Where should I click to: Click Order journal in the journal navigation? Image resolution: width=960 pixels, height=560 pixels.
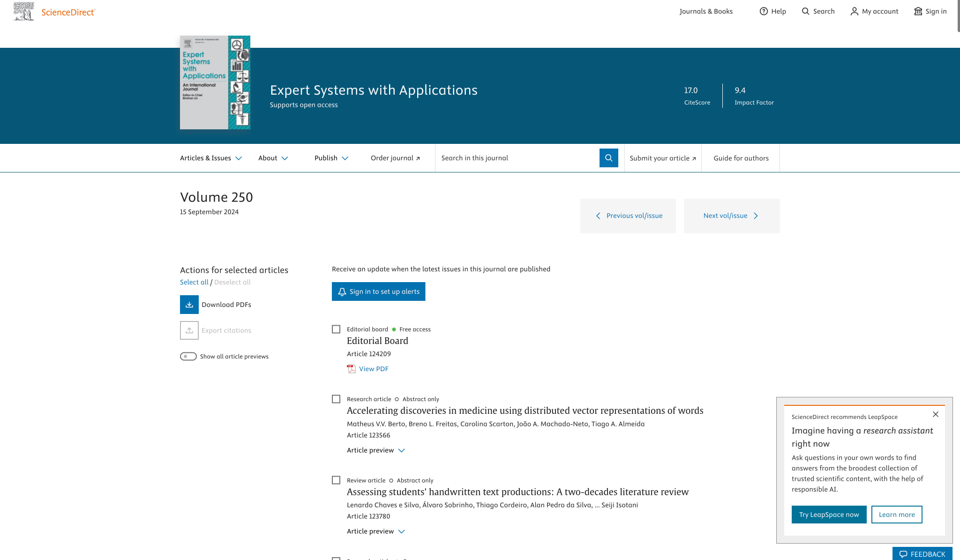(x=395, y=158)
